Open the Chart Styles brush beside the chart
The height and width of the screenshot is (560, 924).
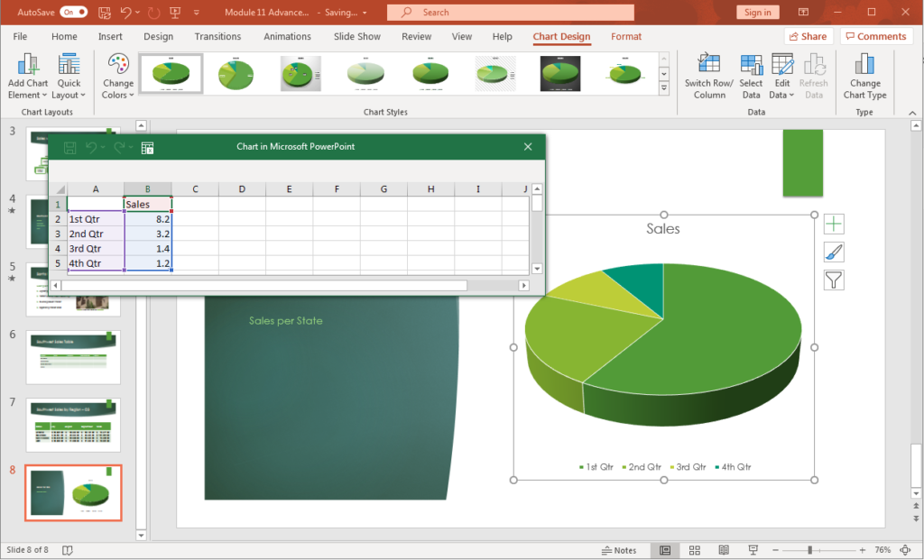(833, 252)
